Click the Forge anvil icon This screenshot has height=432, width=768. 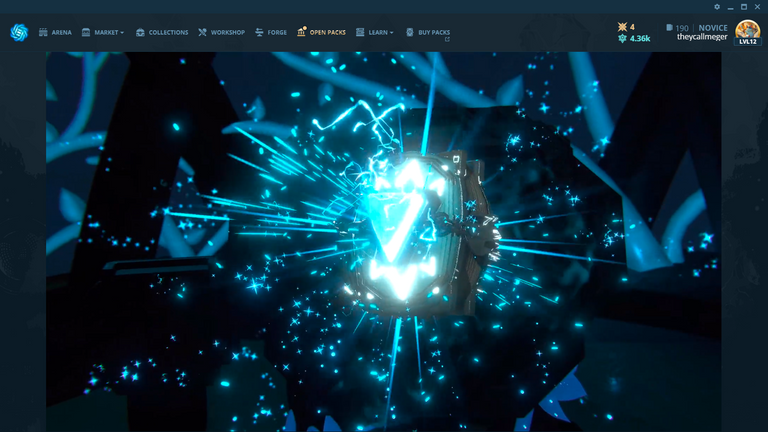(x=259, y=32)
